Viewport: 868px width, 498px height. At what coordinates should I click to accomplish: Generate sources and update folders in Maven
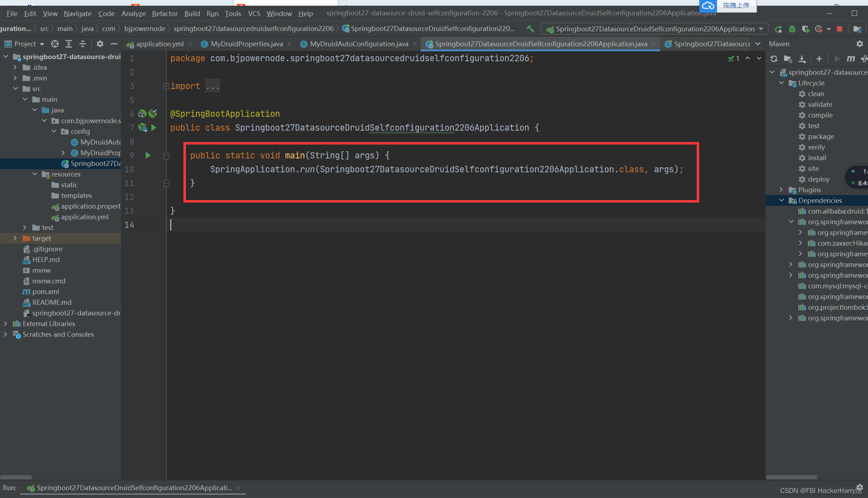click(788, 59)
